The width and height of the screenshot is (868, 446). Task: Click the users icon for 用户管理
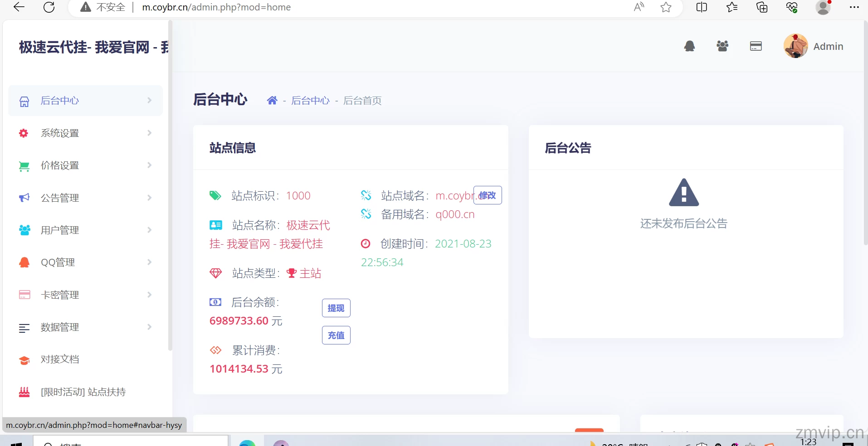click(24, 230)
